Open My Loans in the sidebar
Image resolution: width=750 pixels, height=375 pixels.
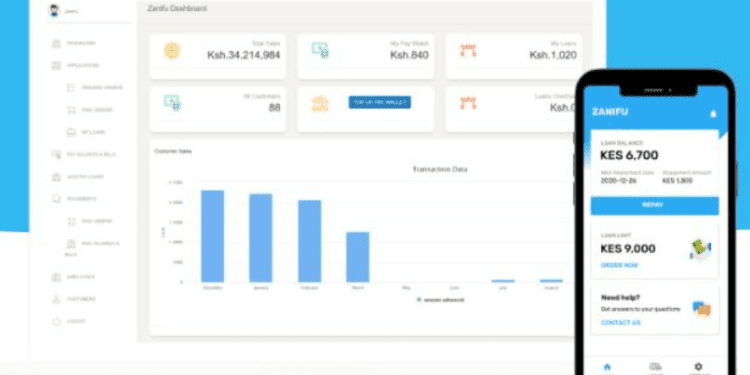pyautogui.click(x=86, y=132)
